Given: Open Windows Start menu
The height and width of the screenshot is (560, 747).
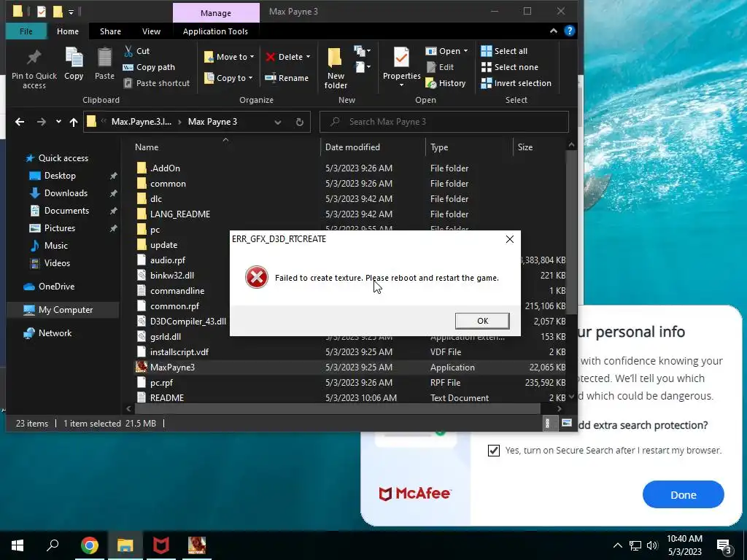Looking at the screenshot, I should [18, 545].
